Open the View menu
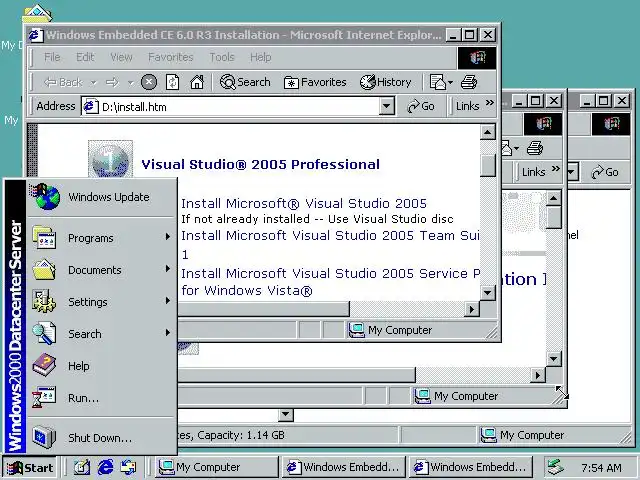Image resolution: width=640 pixels, height=480 pixels. click(121, 57)
